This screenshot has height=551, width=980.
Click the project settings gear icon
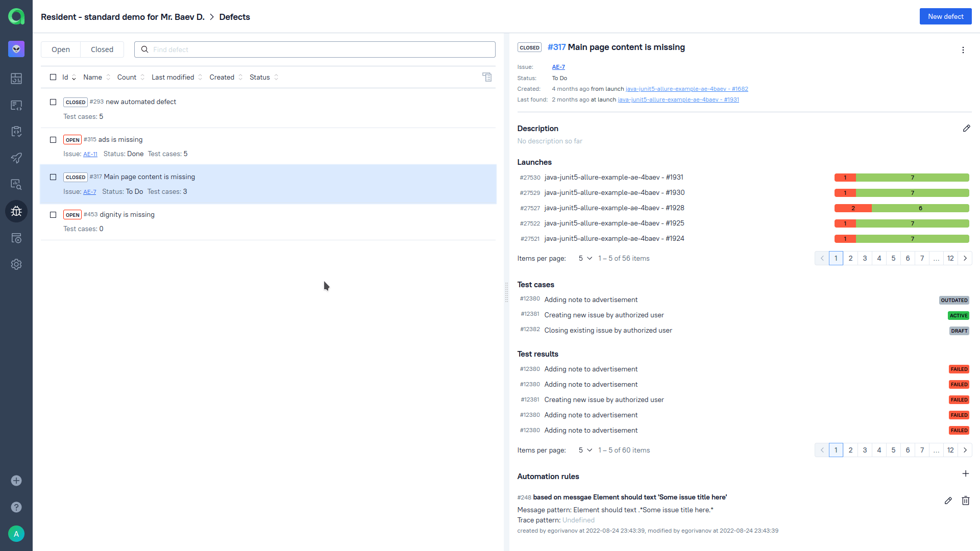click(x=16, y=264)
